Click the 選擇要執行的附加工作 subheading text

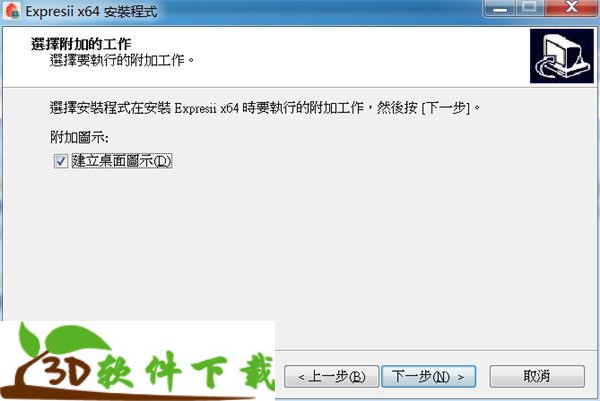pos(122,60)
